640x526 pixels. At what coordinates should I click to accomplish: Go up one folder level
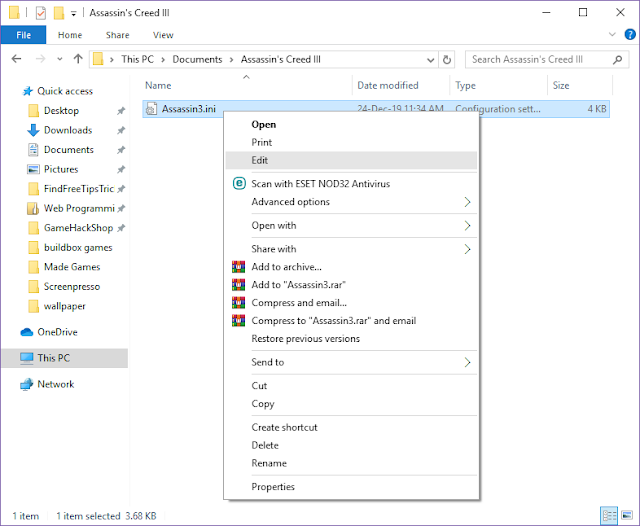click(78, 59)
